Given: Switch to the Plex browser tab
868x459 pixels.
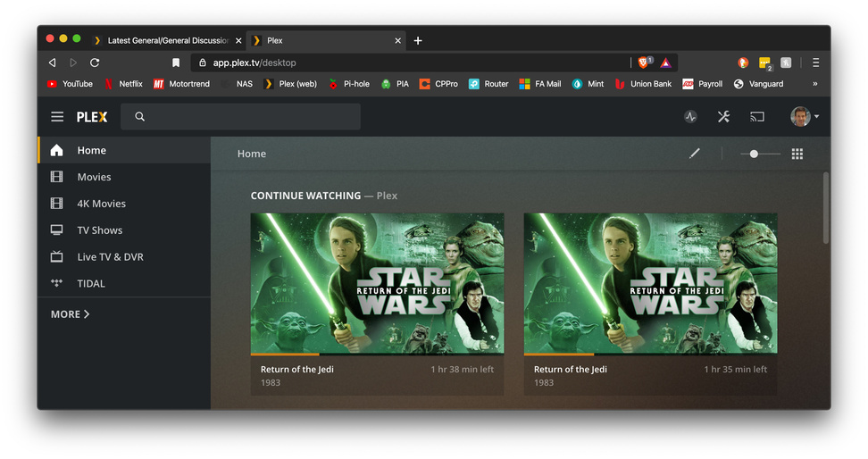Looking at the screenshot, I should click(x=325, y=40).
